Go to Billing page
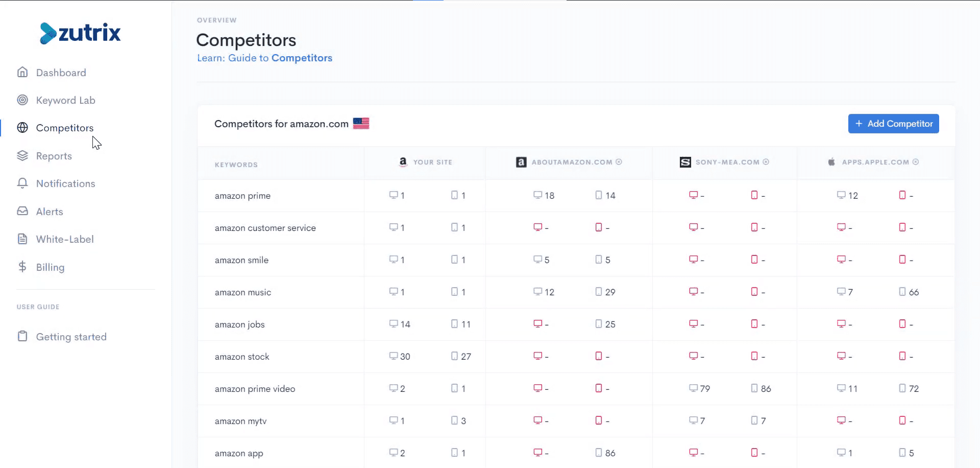Screen dimensions: 980x468 51,267
